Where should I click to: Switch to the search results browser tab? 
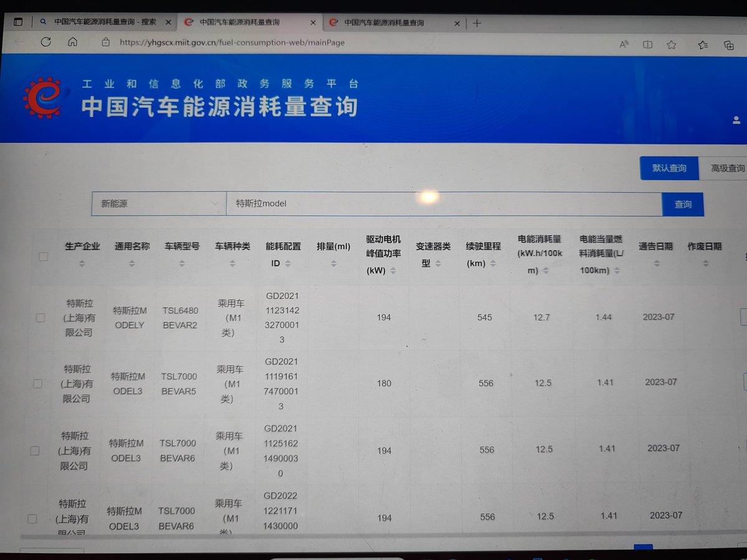[105, 22]
